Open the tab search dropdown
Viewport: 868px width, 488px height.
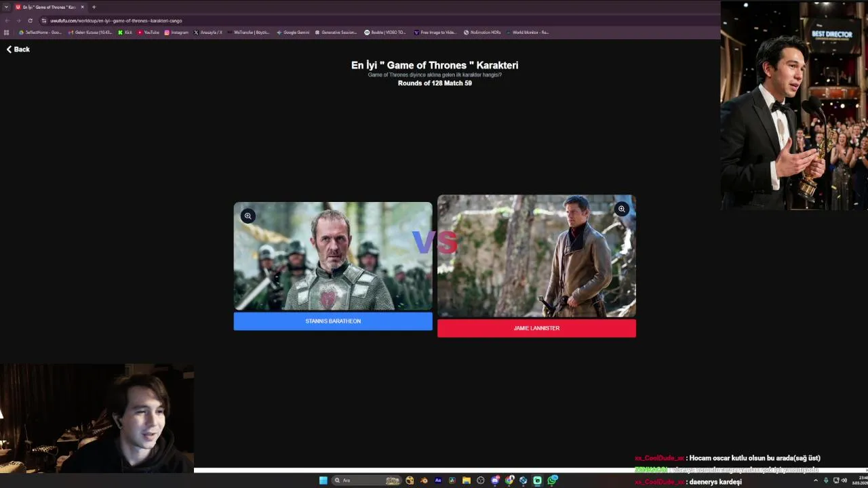click(6, 7)
